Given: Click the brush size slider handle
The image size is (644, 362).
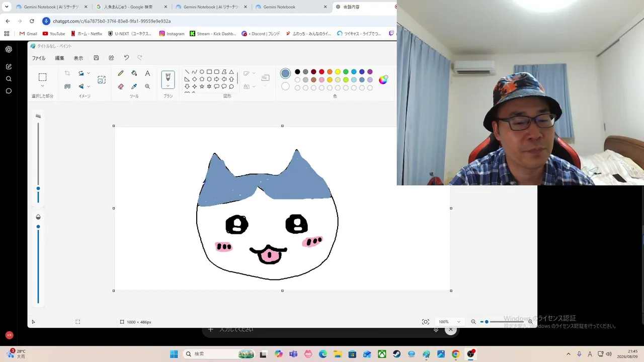Looking at the screenshot, I should pos(38,189).
